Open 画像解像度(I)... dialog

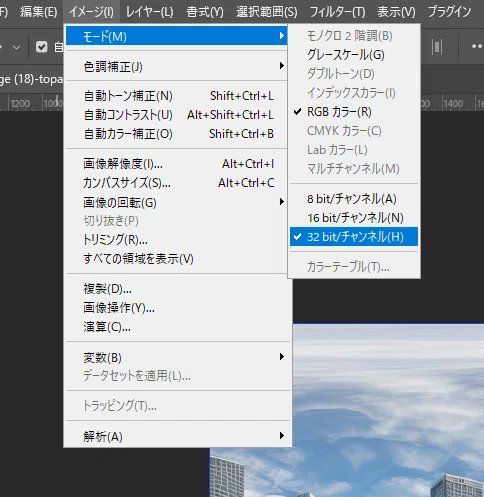[x=176, y=164]
